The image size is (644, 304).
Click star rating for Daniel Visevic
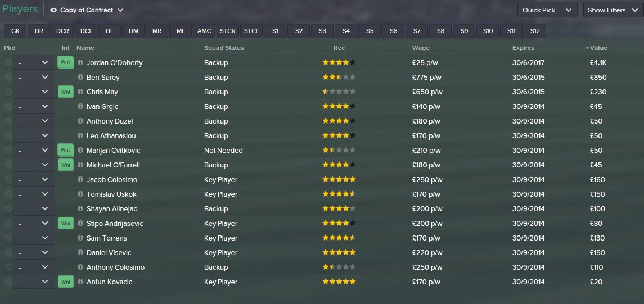[339, 253]
